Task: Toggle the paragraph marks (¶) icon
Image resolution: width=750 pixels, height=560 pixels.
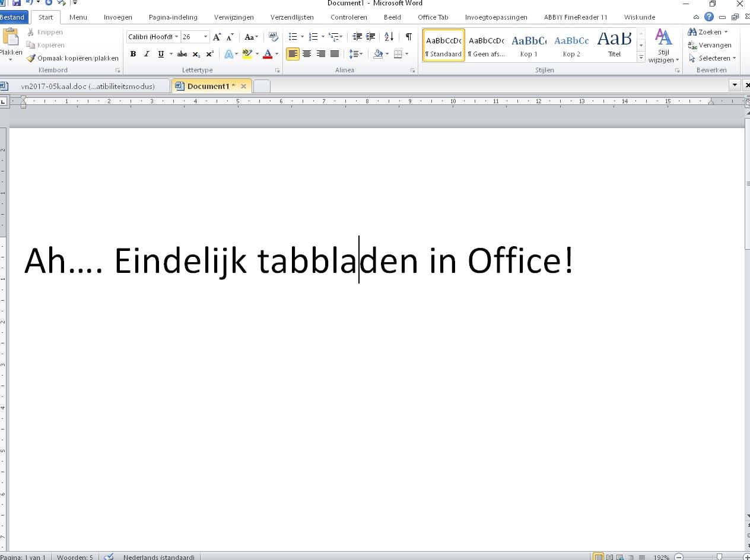Action: point(408,37)
